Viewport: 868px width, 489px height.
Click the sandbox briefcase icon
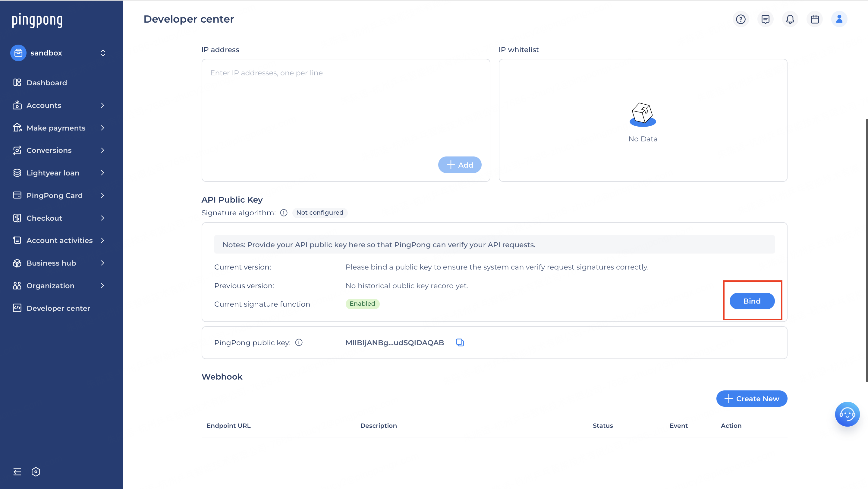pyautogui.click(x=18, y=53)
